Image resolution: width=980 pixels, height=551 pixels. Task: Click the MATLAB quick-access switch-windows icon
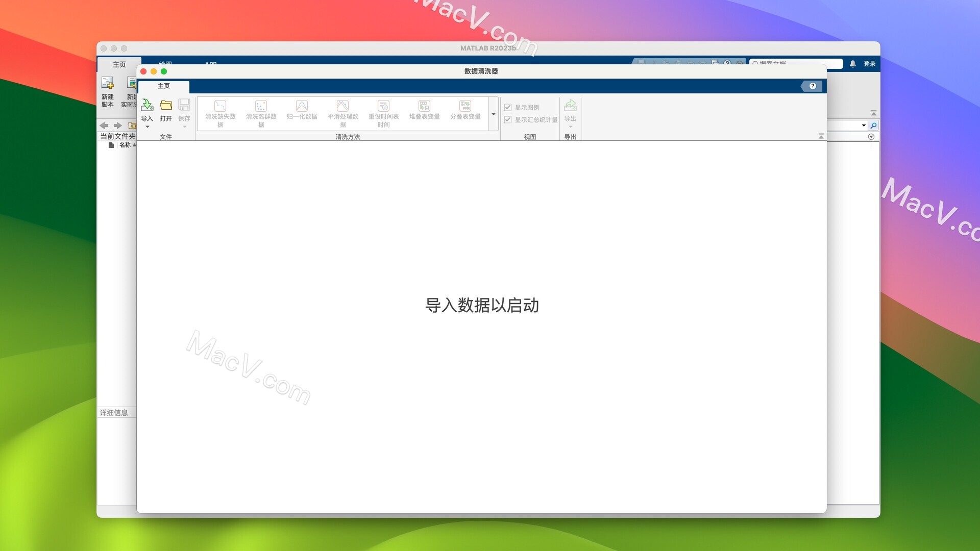coord(715,63)
